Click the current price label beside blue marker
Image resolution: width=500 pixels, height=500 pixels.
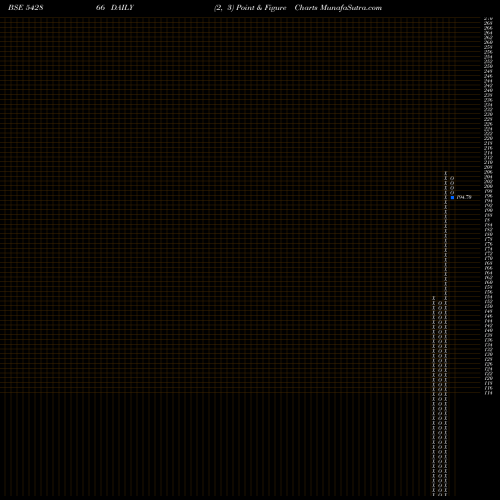[x=464, y=197]
